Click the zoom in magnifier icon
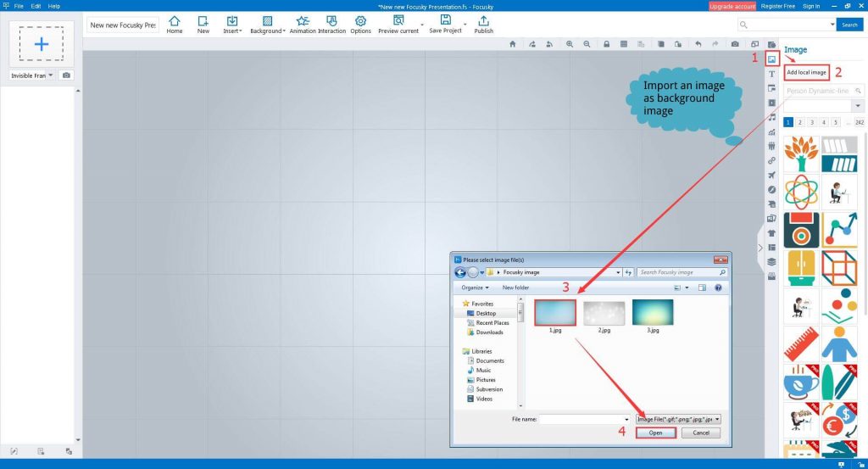The image size is (868, 469). pyautogui.click(x=570, y=44)
